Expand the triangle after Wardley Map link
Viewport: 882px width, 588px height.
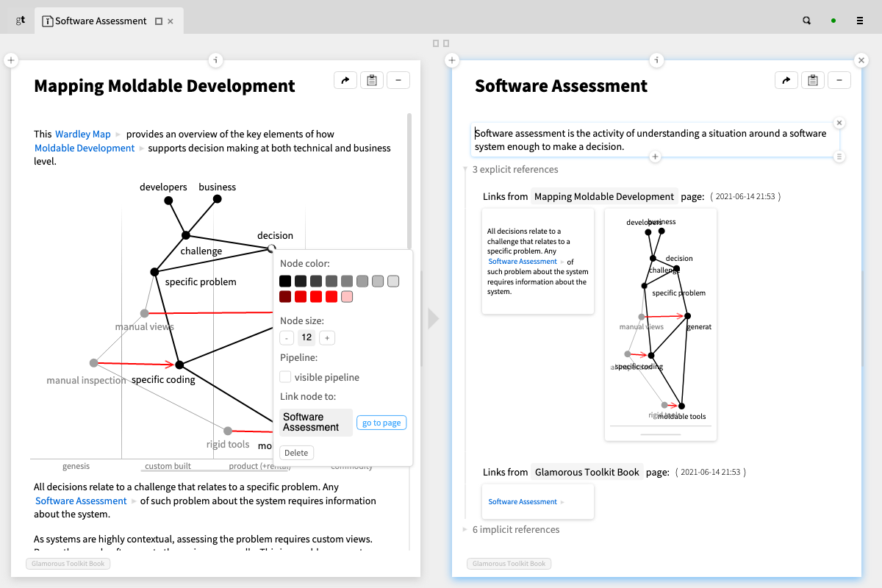pyautogui.click(x=118, y=135)
